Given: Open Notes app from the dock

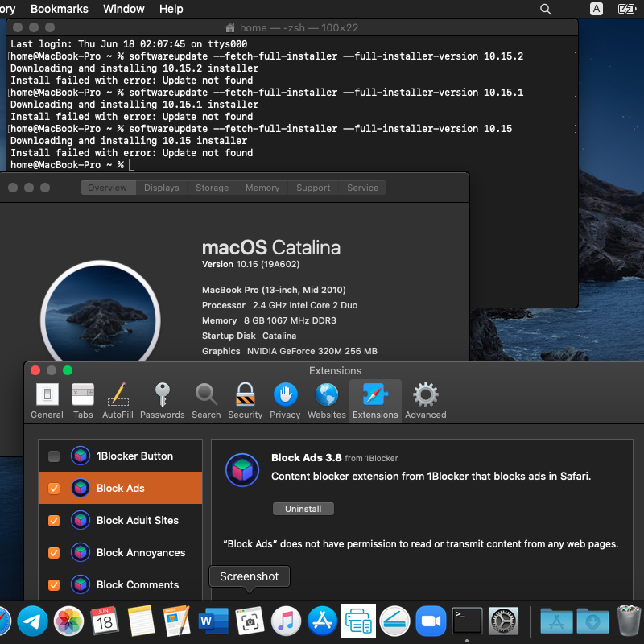Looking at the screenshot, I should pos(141,621).
